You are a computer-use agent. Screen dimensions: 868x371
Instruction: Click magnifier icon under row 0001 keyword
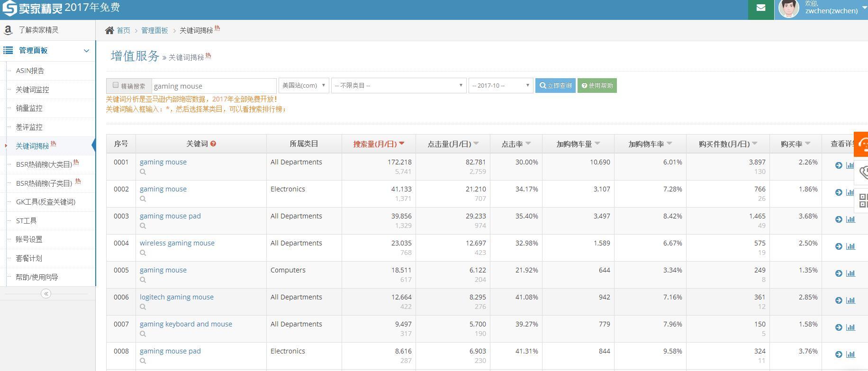click(x=143, y=172)
